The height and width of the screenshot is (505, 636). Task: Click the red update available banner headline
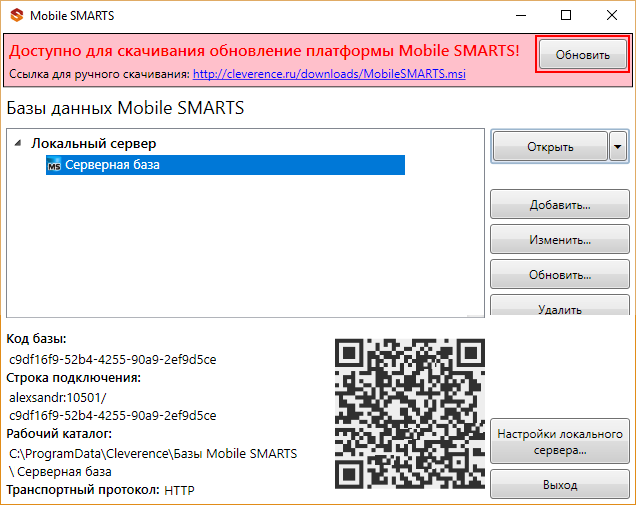[264, 51]
